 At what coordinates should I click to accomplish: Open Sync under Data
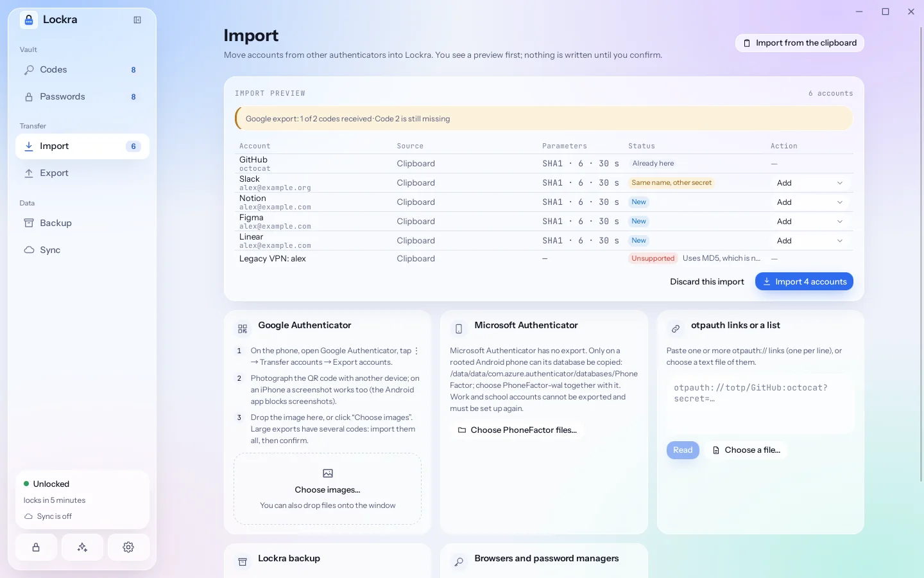82,250
